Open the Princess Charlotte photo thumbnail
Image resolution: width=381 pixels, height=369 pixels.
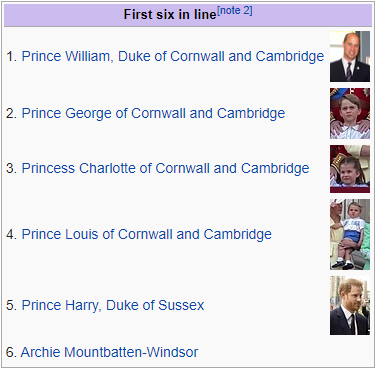tap(350, 169)
